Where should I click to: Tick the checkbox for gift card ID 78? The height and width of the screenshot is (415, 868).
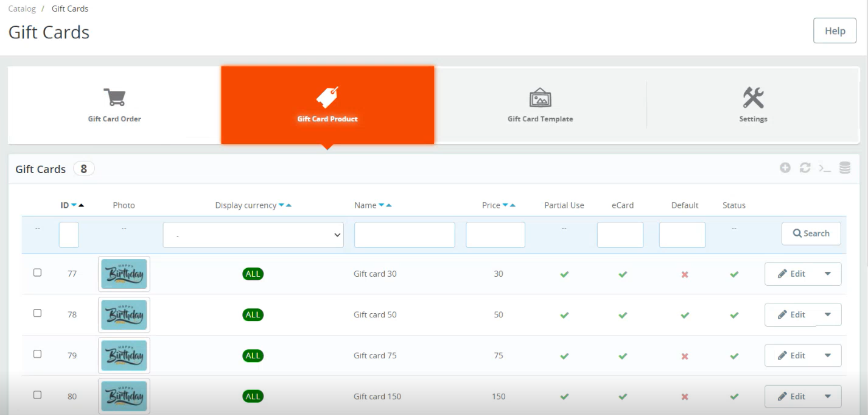click(37, 313)
